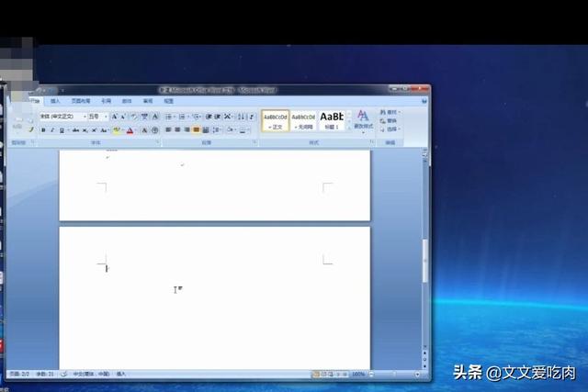Click the Asian layout icon
Viewport: 588px width, 392px height.
pyautogui.click(x=227, y=117)
